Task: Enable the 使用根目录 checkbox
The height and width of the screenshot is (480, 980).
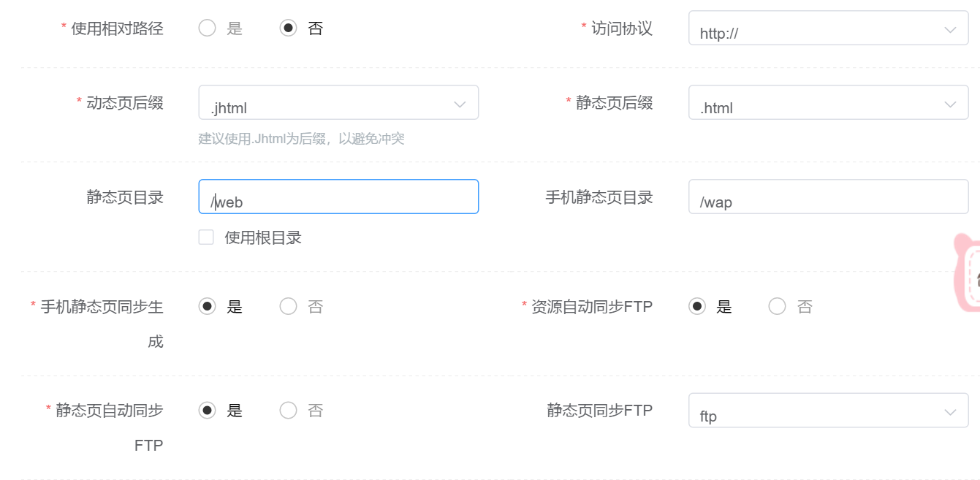Action: [207, 237]
